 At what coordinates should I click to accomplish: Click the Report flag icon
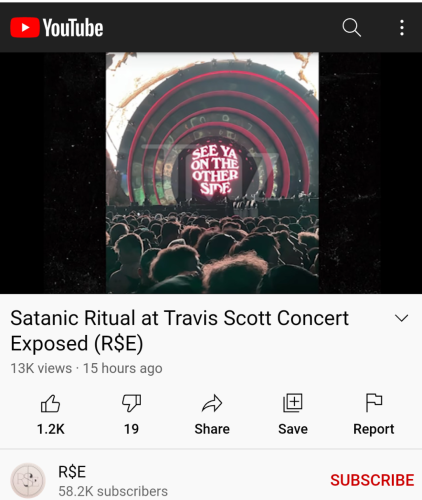pos(374,403)
